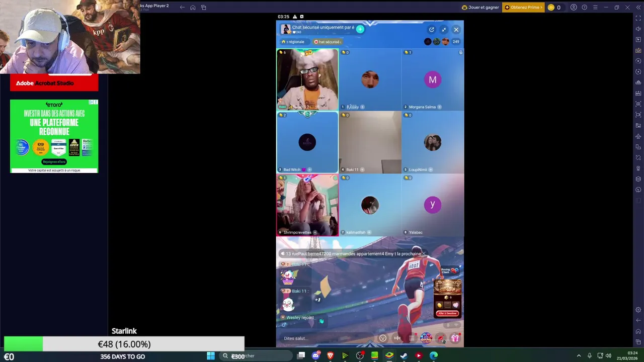Add friend next to Shrimpcrevettes
The image size is (644, 362).
click(x=315, y=232)
